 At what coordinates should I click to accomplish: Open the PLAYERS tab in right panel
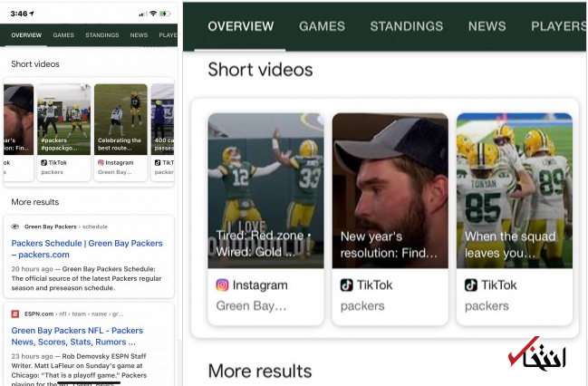(x=558, y=26)
